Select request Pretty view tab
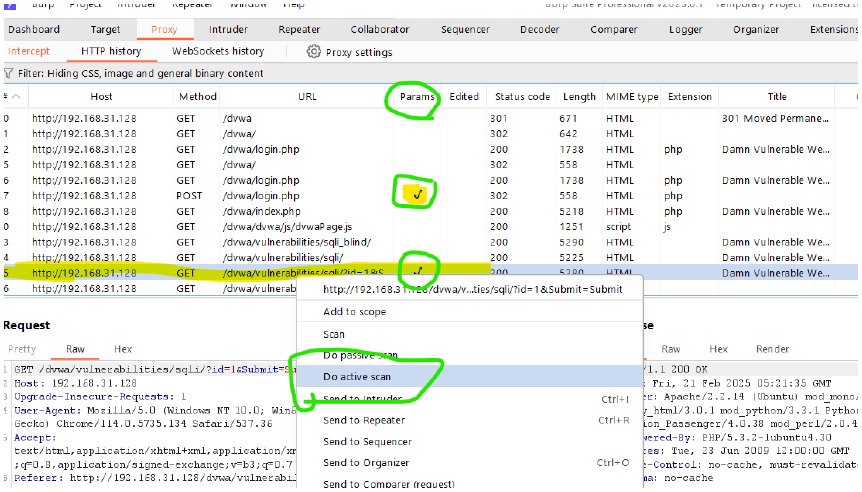 coord(22,349)
